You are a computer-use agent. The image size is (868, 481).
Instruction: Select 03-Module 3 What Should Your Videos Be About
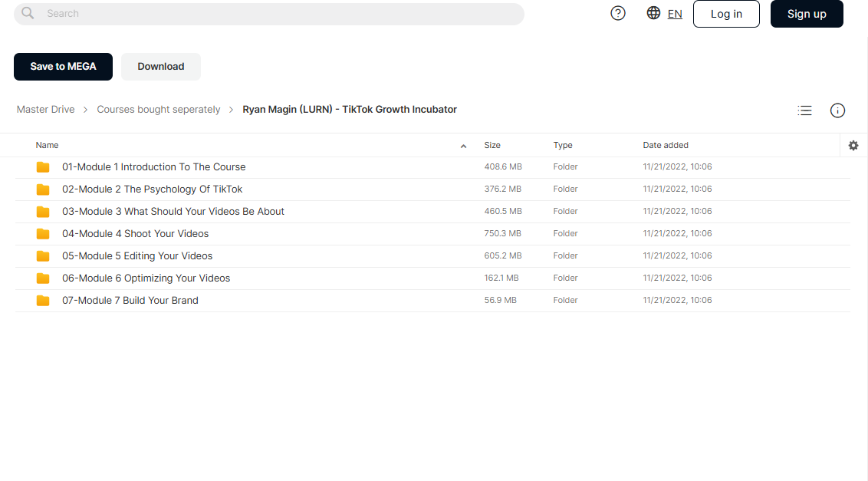point(173,211)
